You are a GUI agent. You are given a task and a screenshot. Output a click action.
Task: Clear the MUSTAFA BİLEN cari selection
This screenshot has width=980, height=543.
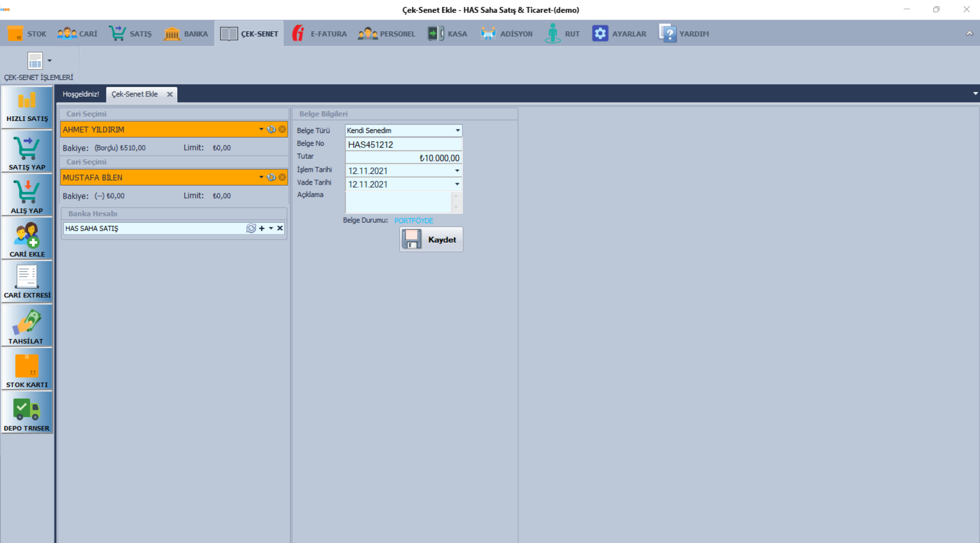click(x=282, y=178)
